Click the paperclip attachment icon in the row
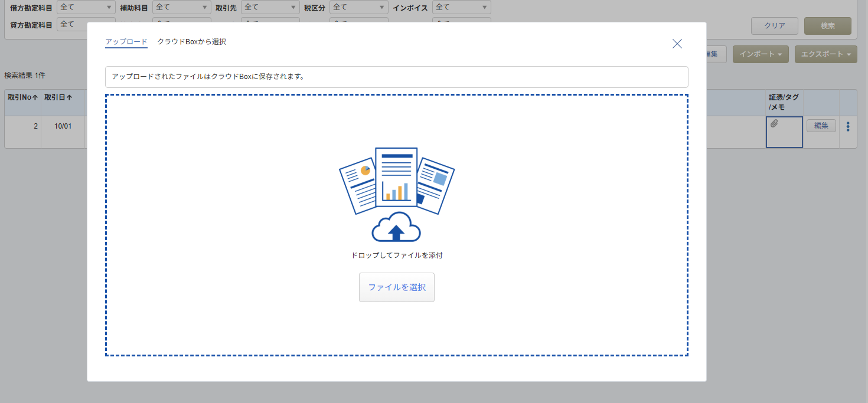 pyautogui.click(x=774, y=123)
